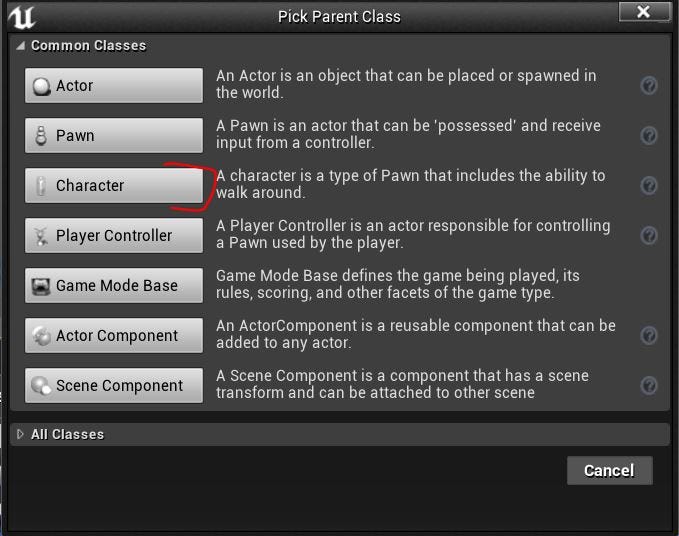Choose the Game Mode Base class
This screenshot has width=679, height=536.
pyautogui.click(x=113, y=285)
